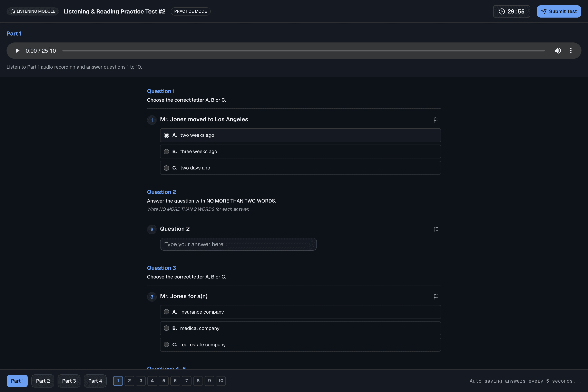Screen dimensions: 588x392
Task: Jump to question 6 in navigator
Action: (x=175, y=381)
